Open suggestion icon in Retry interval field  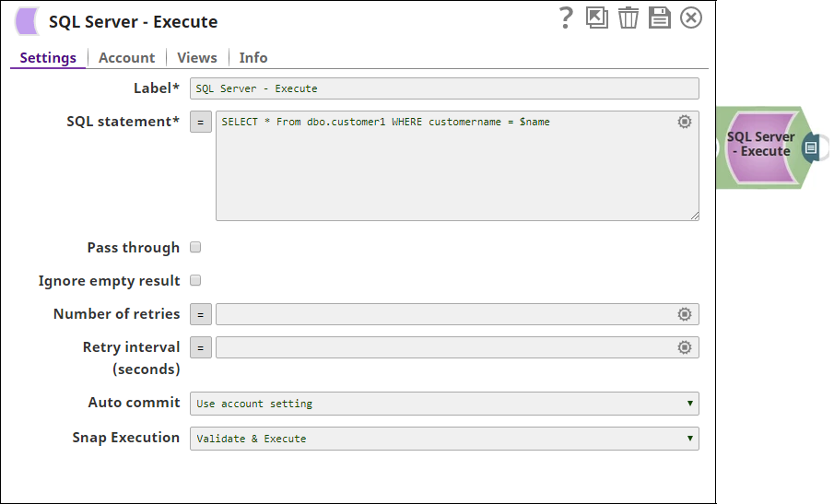coord(685,347)
